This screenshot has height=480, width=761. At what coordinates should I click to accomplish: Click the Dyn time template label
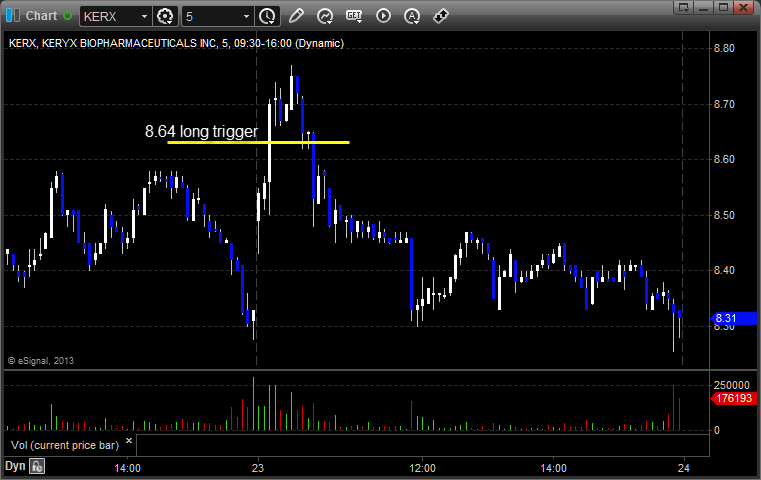click(x=15, y=466)
